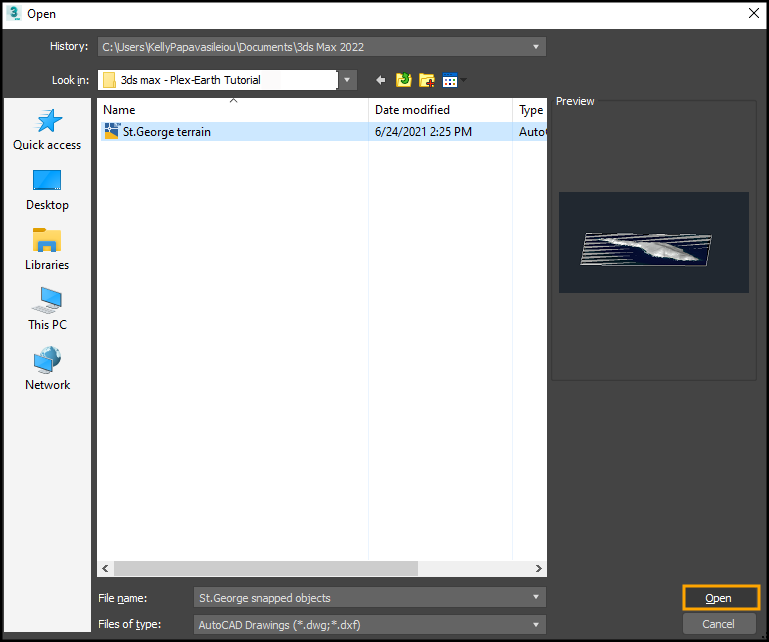The height and width of the screenshot is (642, 769).
Task: Open Libraries in places sidebar
Action: tap(47, 250)
